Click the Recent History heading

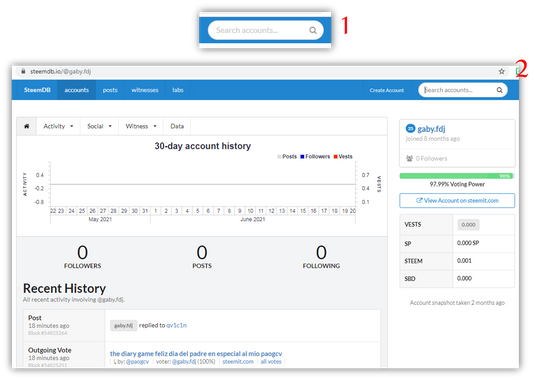65,288
